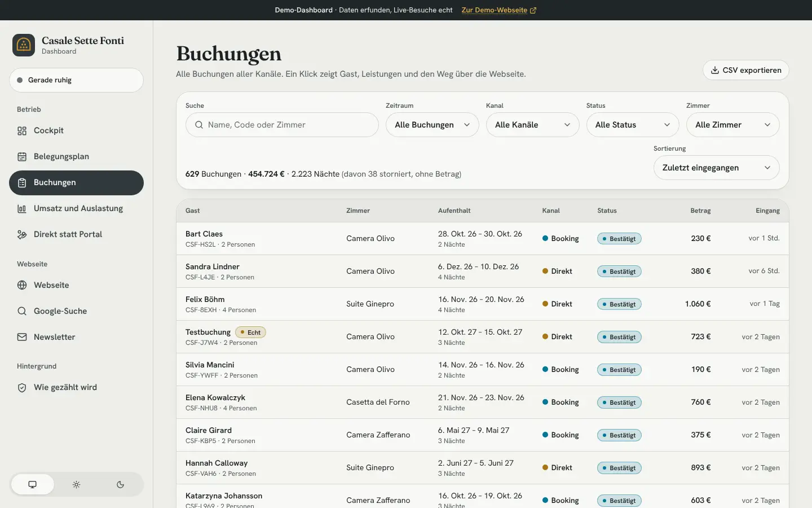Expand the Alle Buchungen Zeitraum dropdown

tap(433, 125)
